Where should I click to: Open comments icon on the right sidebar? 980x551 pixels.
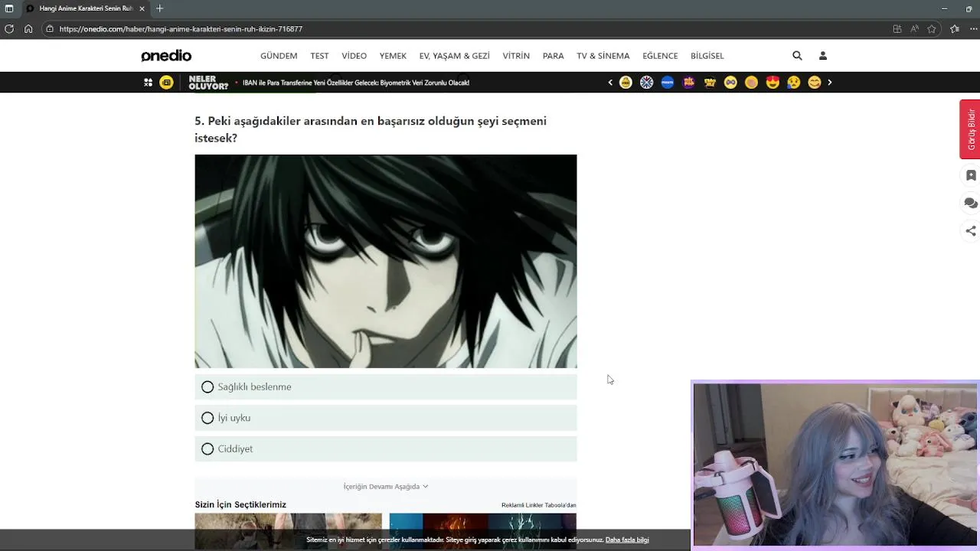click(971, 203)
